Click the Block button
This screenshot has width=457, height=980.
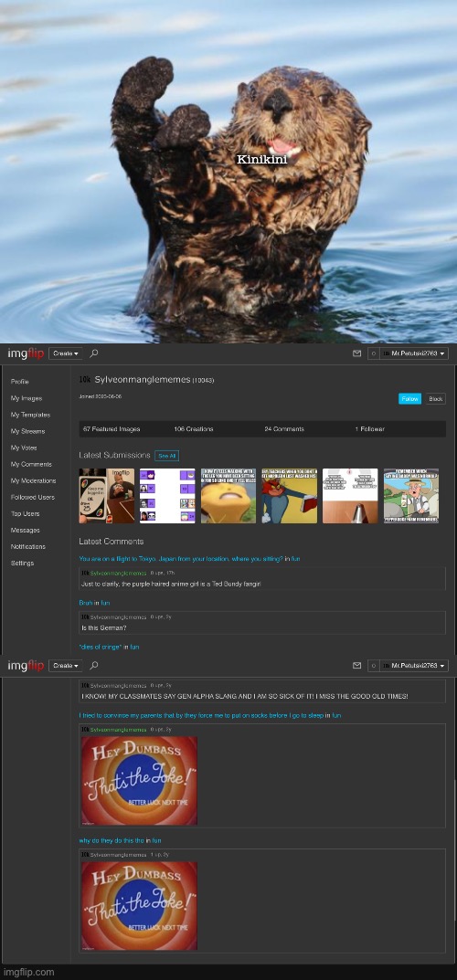436,399
